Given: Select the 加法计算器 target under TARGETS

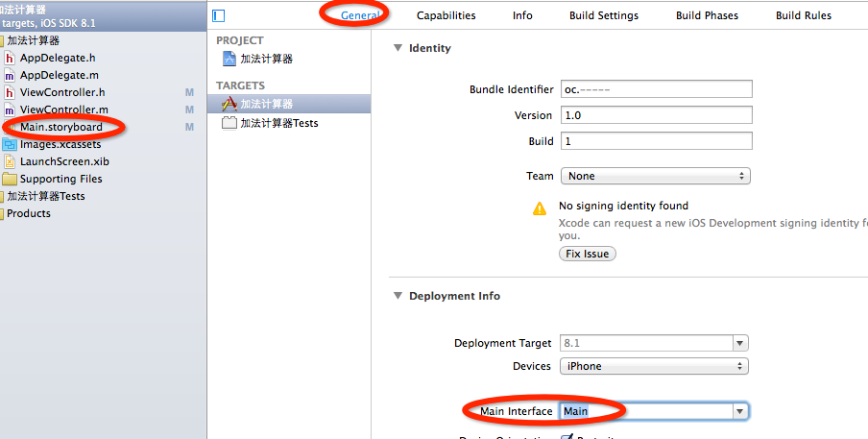Looking at the screenshot, I should click(266, 104).
